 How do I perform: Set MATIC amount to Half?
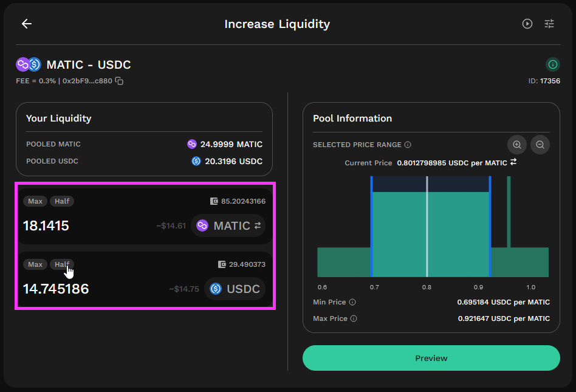click(x=62, y=201)
